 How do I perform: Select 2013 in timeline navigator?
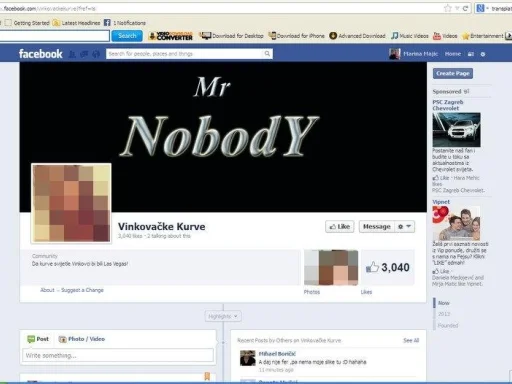coord(444,314)
